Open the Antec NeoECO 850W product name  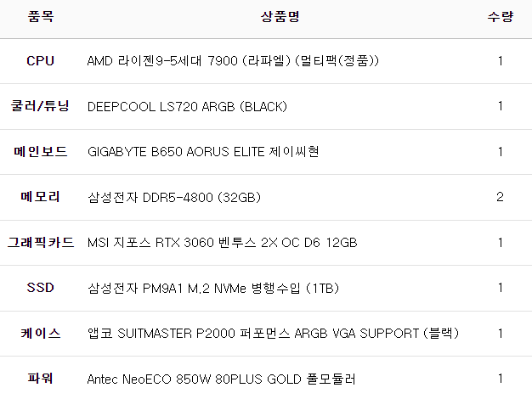(x=221, y=379)
